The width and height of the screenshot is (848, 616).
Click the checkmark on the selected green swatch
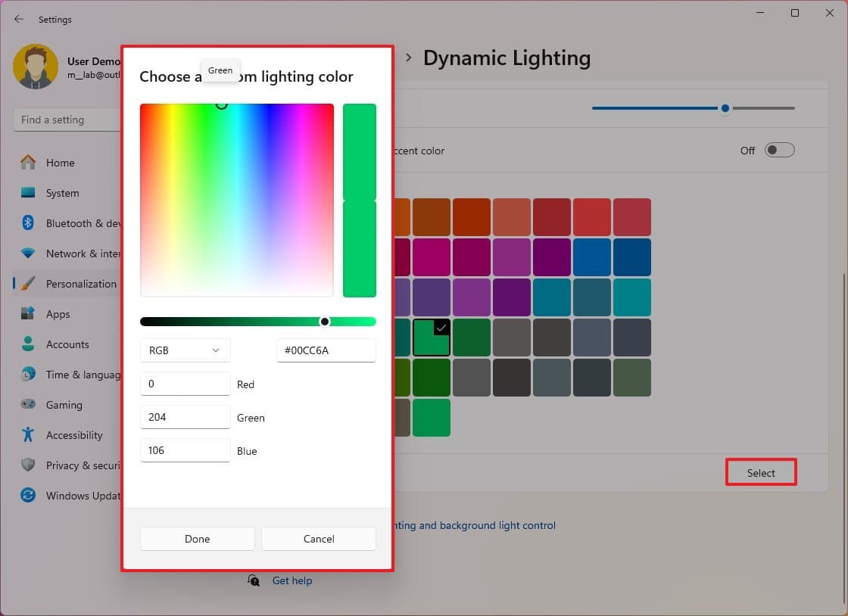tap(441, 328)
